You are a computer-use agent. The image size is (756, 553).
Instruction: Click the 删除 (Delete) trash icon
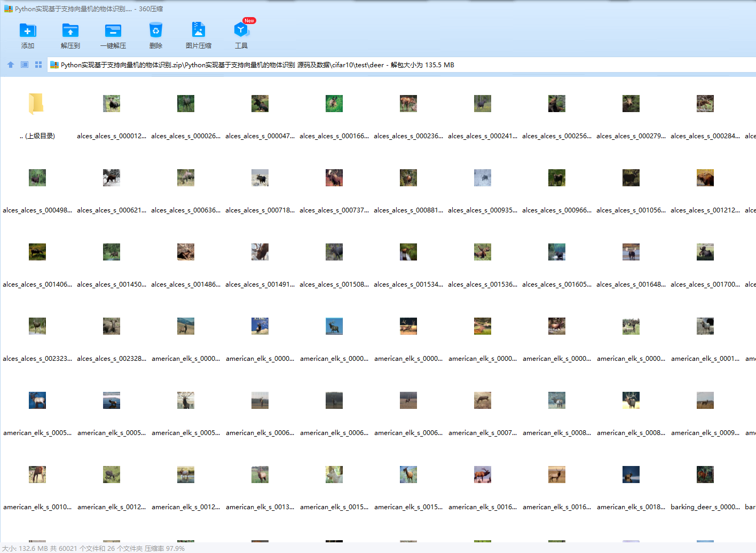[156, 30]
